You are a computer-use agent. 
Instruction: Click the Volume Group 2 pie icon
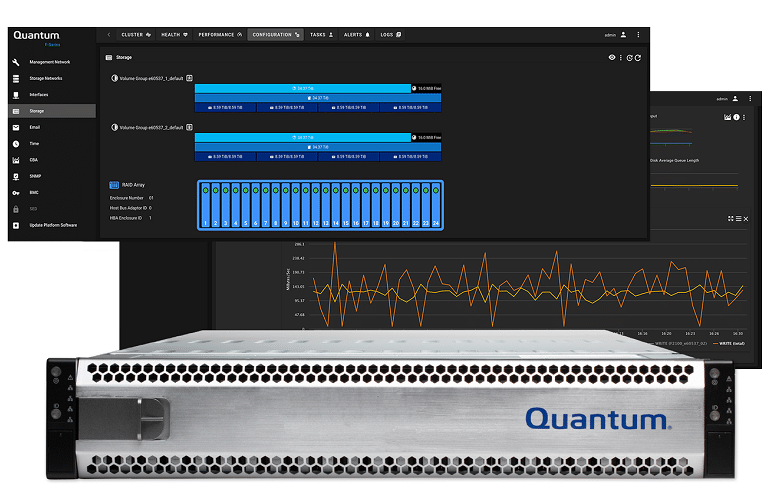pyautogui.click(x=114, y=127)
